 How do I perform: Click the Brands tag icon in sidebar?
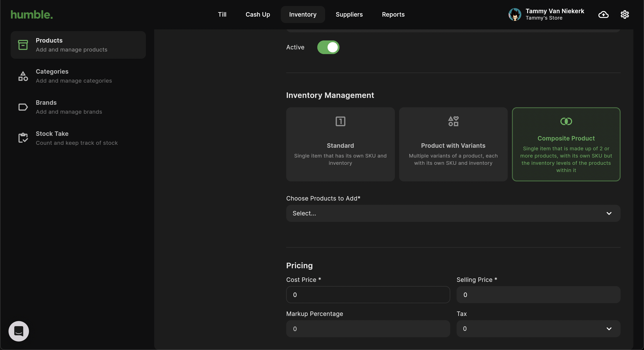point(23,107)
